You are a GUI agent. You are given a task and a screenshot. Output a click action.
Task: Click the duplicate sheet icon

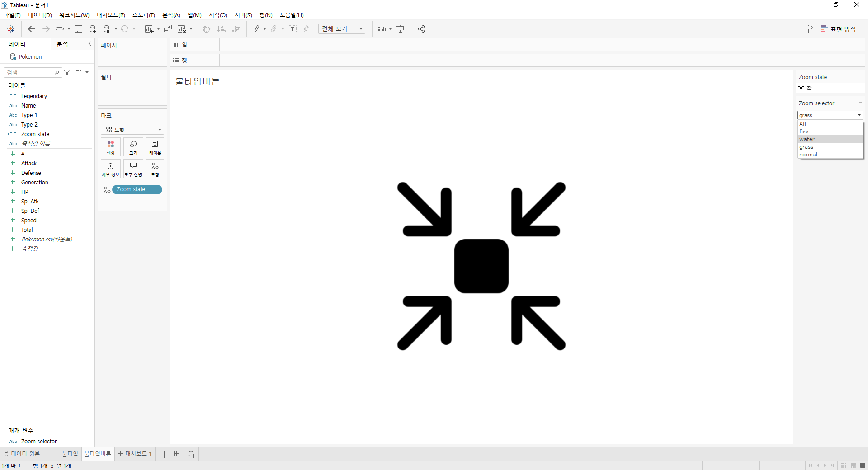click(x=168, y=29)
